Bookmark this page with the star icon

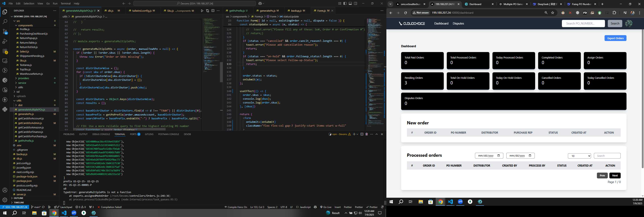click(x=553, y=13)
